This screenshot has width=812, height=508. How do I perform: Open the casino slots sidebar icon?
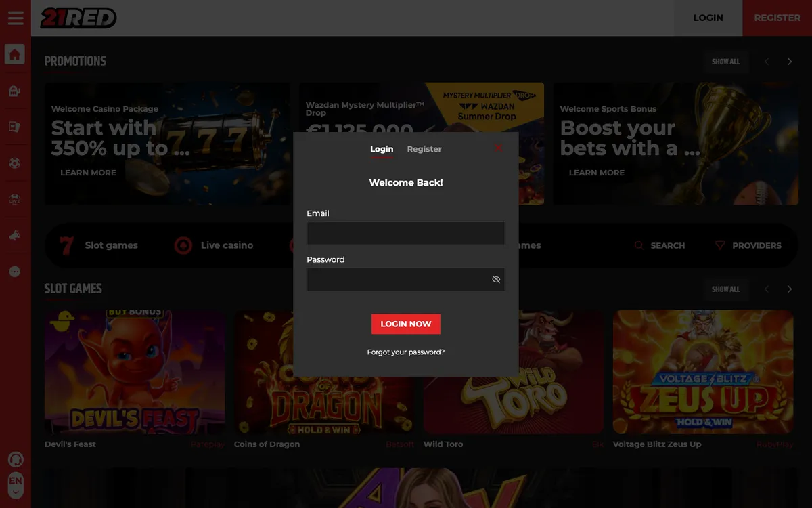click(15, 91)
